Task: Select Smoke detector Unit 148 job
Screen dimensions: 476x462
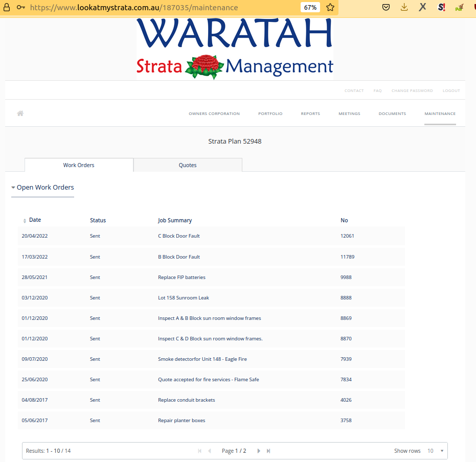Action: pos(202,359)
